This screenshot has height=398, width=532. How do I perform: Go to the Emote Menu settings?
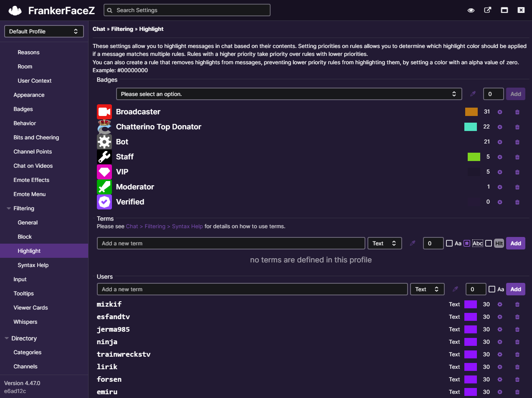tap(30, 194)
